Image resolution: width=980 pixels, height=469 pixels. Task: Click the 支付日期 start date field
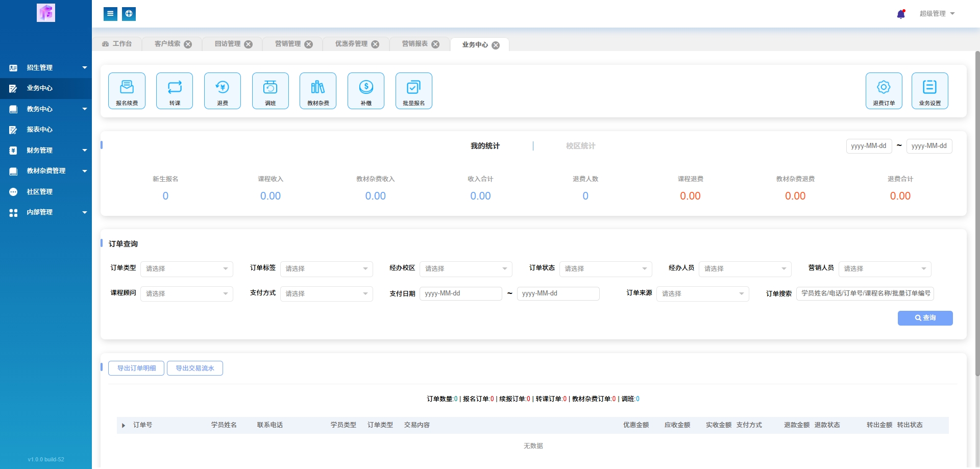461,293
